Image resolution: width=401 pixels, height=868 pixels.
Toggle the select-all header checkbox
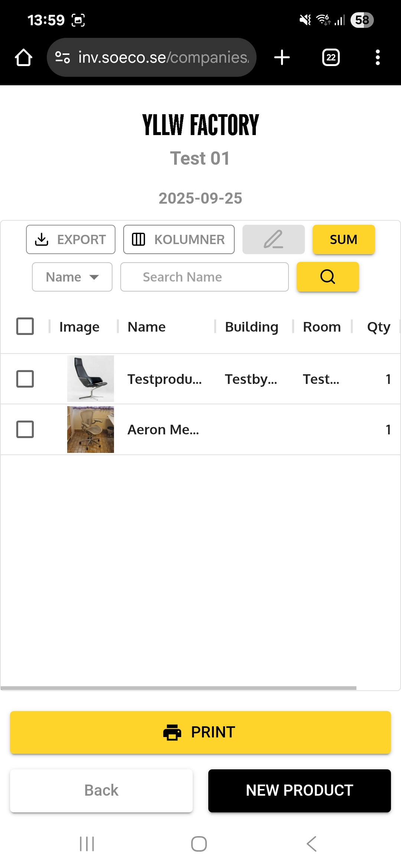tap(25, 326)
